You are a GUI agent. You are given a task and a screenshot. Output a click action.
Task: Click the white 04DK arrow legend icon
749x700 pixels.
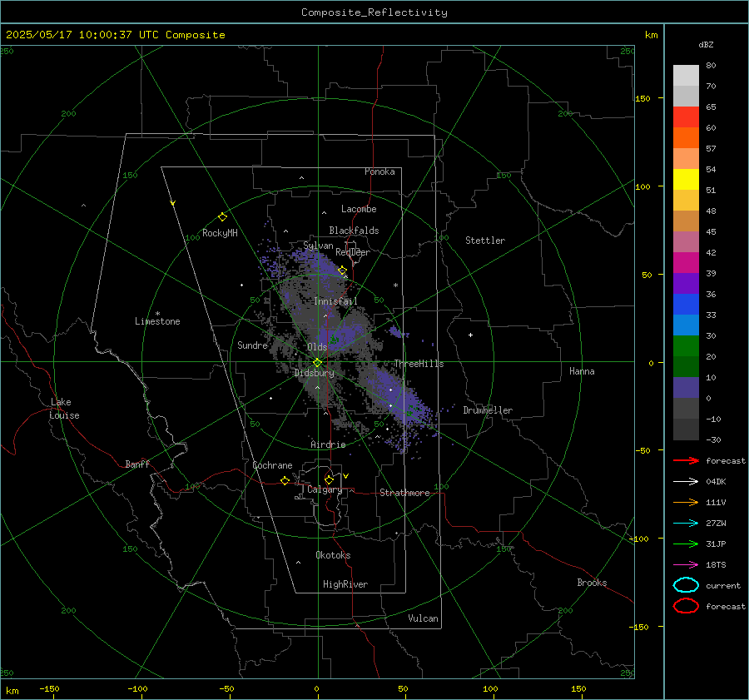coord(686,482)
